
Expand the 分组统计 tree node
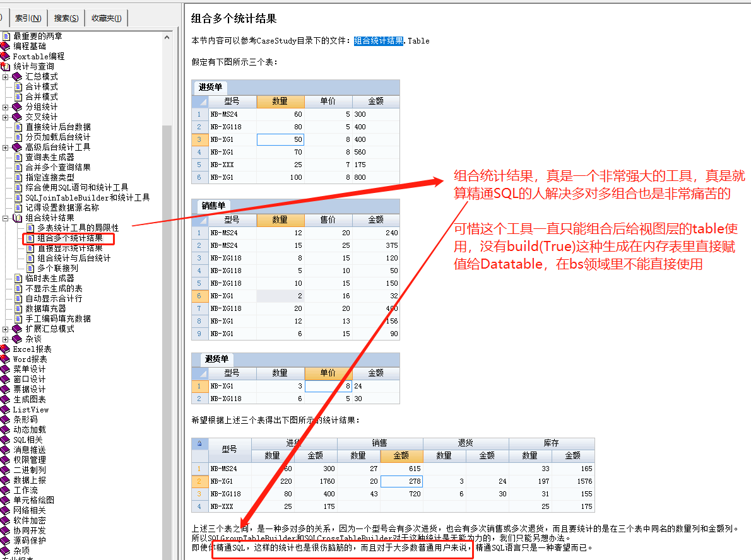click(5, 107)
